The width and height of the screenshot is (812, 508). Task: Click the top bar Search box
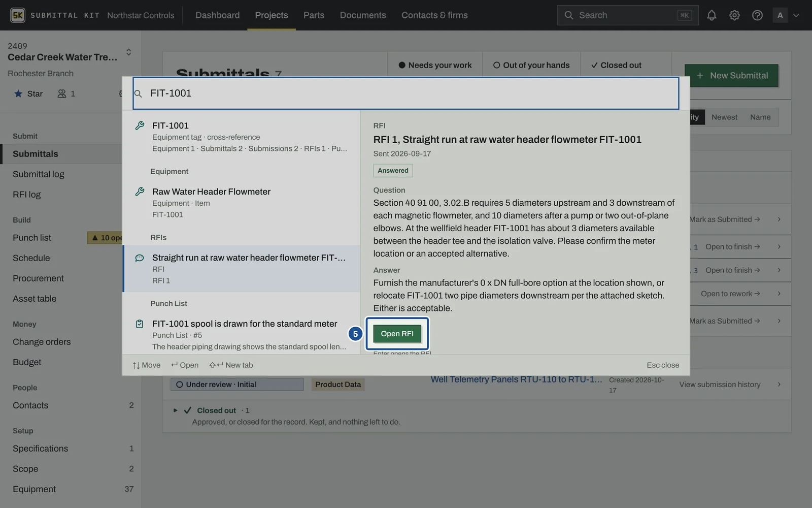click(x=628, y=15)
